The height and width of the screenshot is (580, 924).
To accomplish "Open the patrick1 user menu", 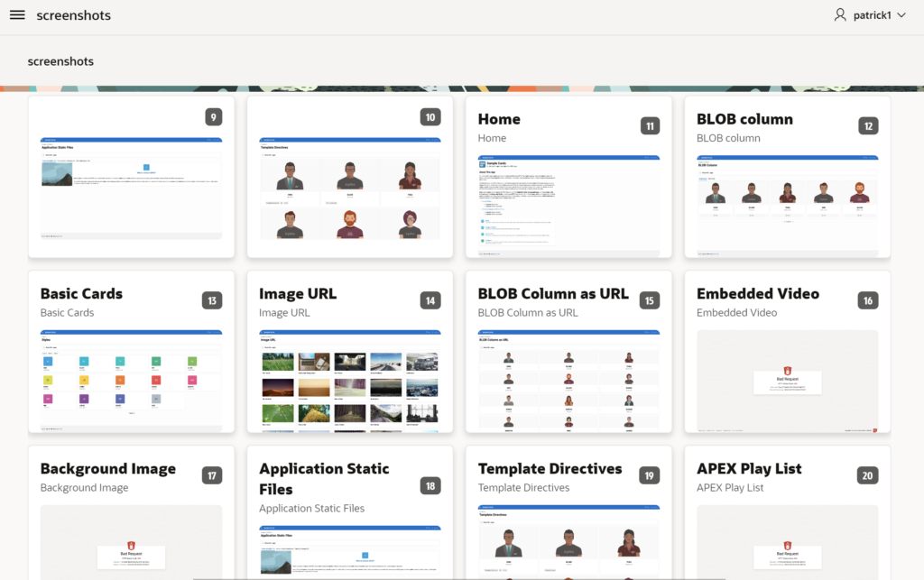I will (x=870, y=15).
